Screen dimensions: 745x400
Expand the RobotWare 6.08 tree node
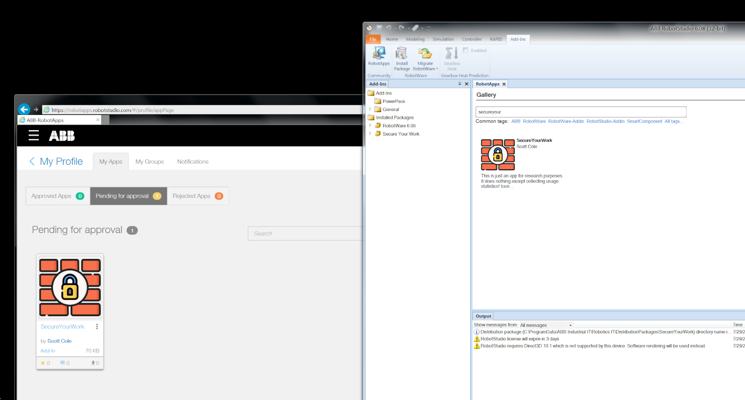pyautogui.click(x=371, y=126)
